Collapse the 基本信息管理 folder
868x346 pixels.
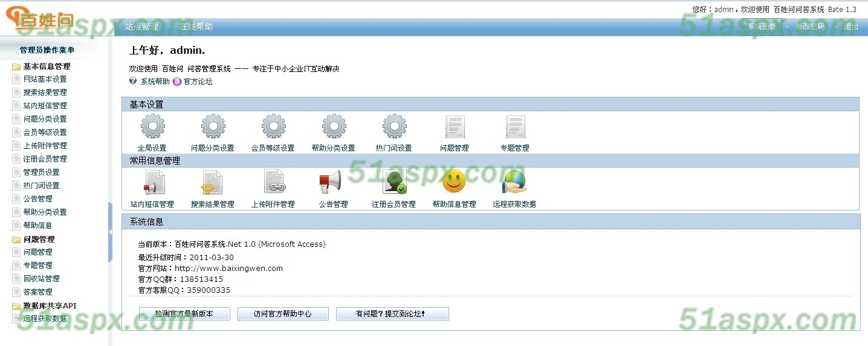point(16,67)
